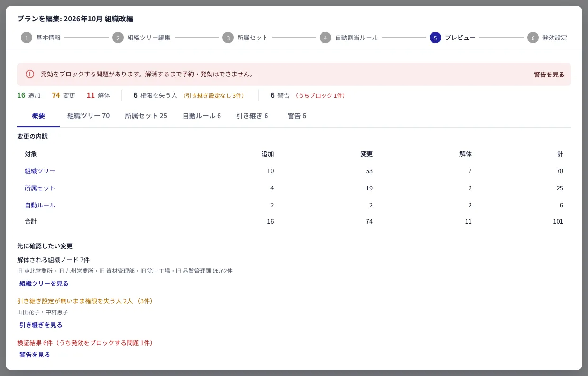Go to step 4 自動割当ルール

pyautogui.click(x=349, y=38)
